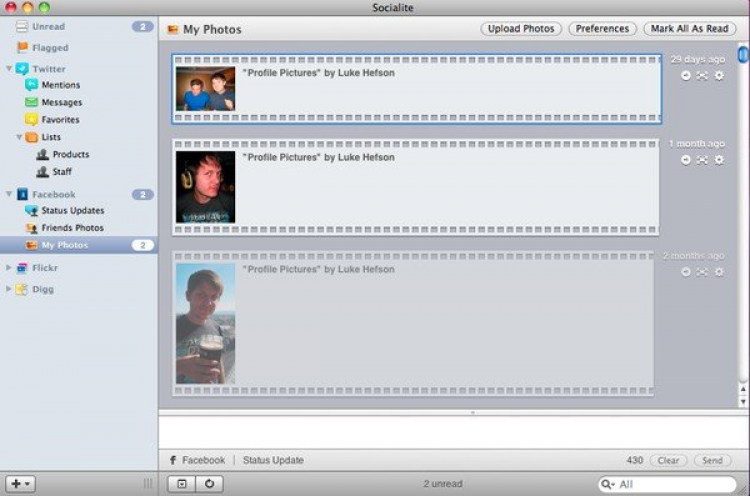Click the refresh button in the bottom bar
This screenshot has height=496, width=750.
pos(210,484)
